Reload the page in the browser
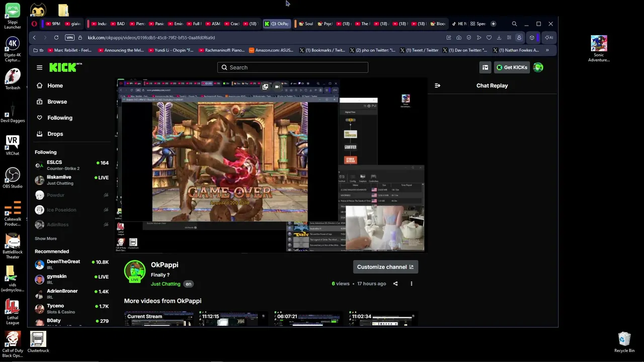 pyautogui.click(x=56, y=38)
